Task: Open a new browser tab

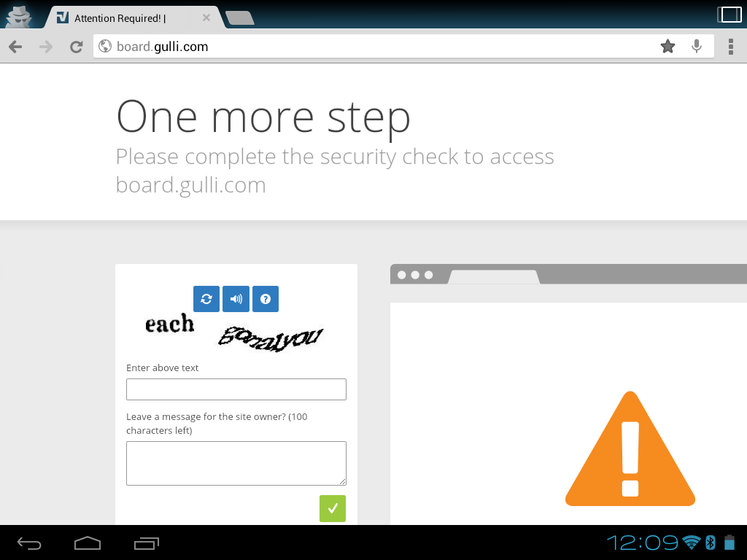Action: click(239, 18)
